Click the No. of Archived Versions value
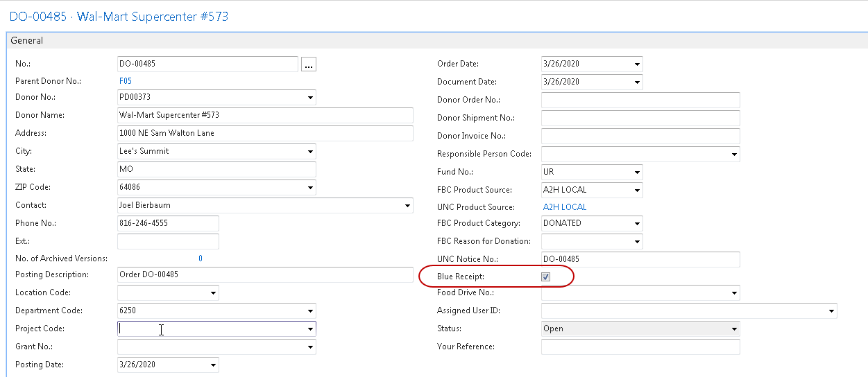Image resolution: width=868 pixels, height=377 pixels. [201, 258]
